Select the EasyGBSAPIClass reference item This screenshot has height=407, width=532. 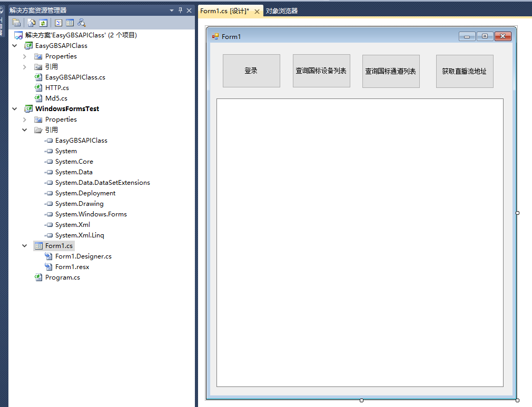point(81,141)
